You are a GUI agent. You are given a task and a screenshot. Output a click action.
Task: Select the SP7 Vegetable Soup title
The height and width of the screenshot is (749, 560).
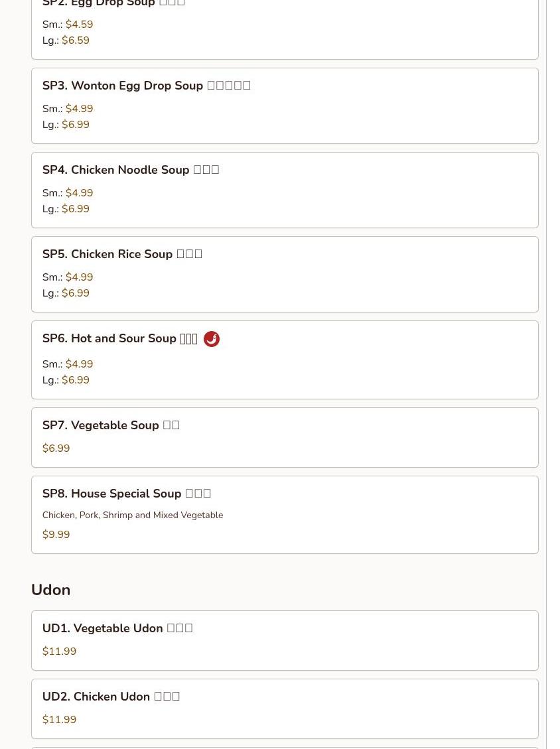pyautogui.click(x=111, y=425)
